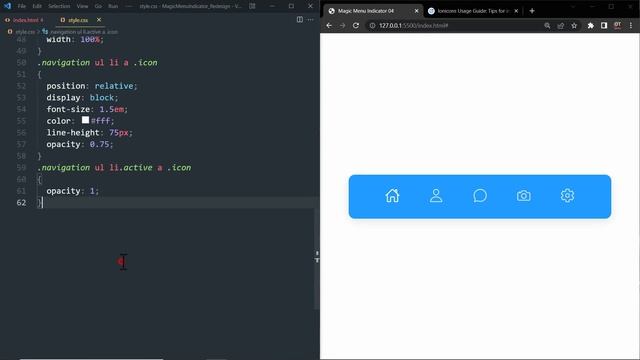The height and width of the screenshot is (360, 640).
Task: Open the Go menu in VS Code
Action: [x=98, y=6]
